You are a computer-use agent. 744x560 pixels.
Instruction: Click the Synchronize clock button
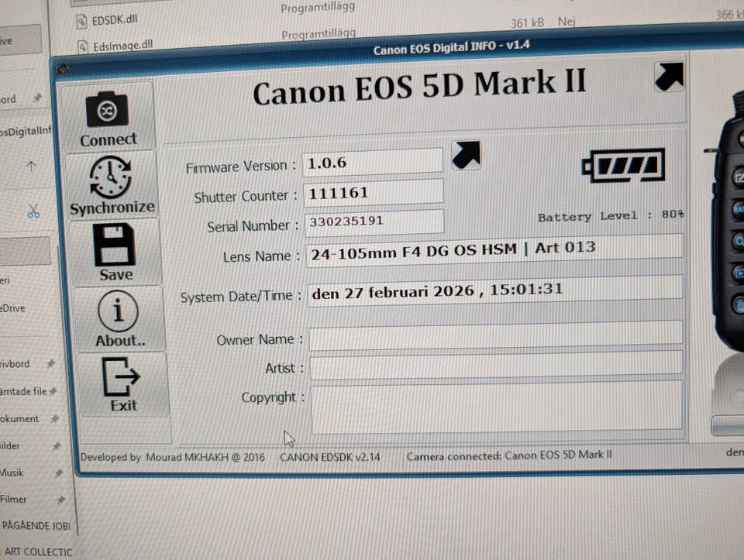click(112, 185)
